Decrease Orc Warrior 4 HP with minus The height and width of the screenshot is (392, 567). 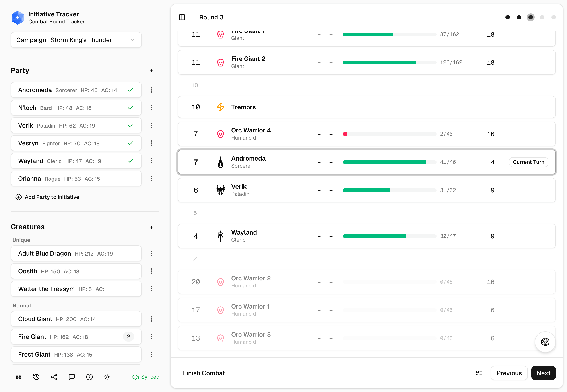[x=319, y=134]
